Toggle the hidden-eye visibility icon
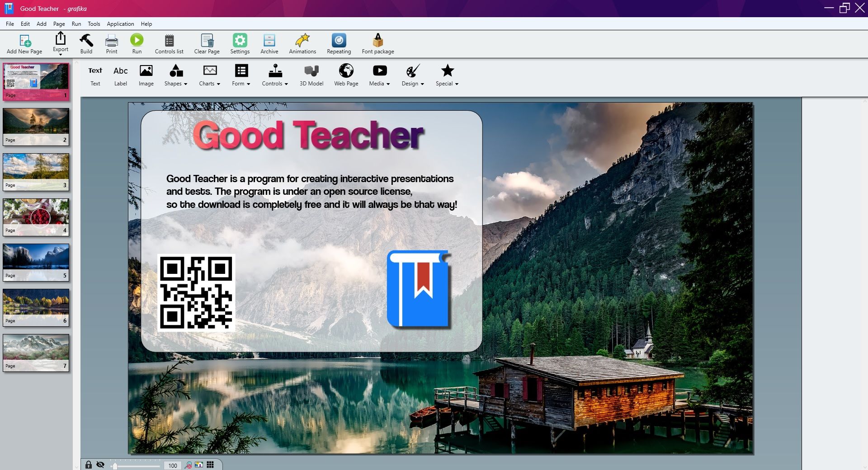868x470 pixels. pyautogui.click(x=100, y=465)
